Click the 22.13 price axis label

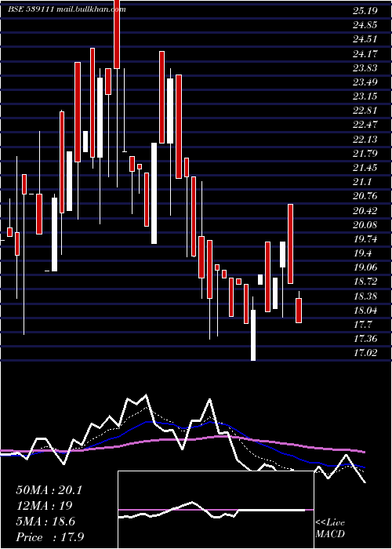point(365,140)
